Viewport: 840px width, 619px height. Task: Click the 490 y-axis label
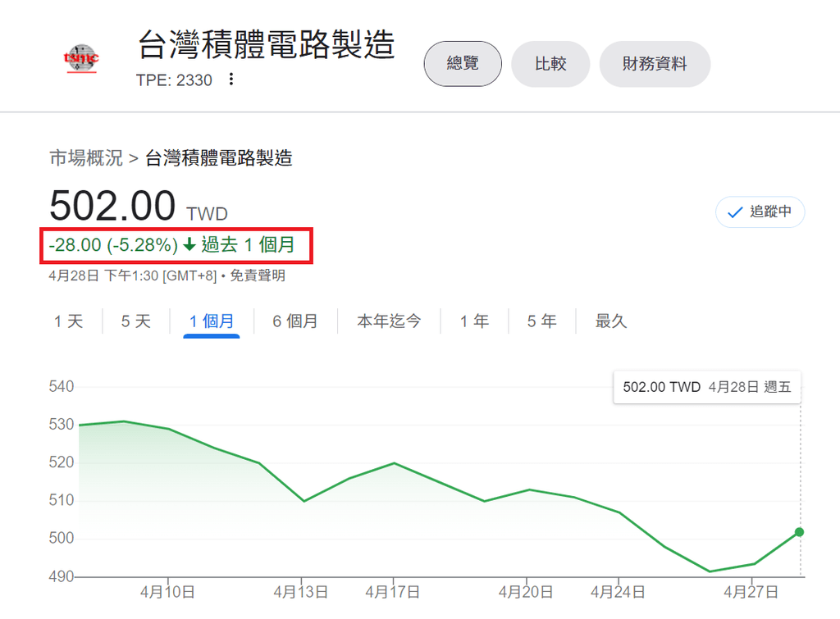tap(61, 576)
